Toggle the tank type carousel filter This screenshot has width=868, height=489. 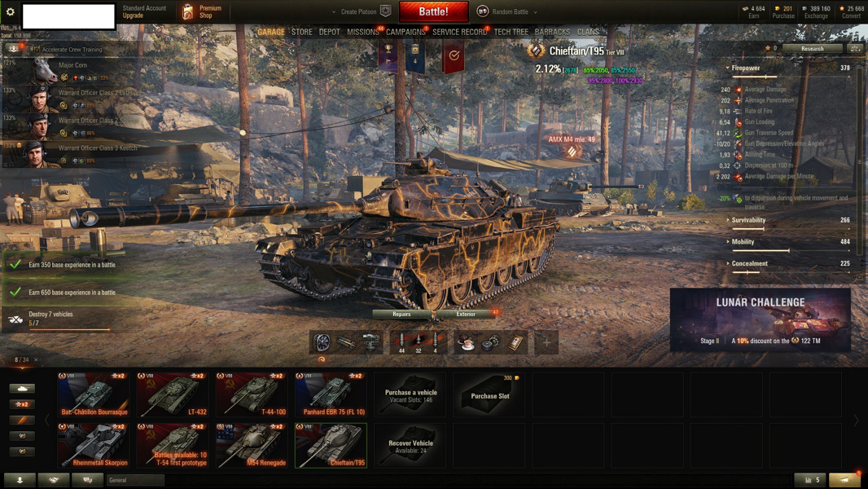[x=22, y=388]
